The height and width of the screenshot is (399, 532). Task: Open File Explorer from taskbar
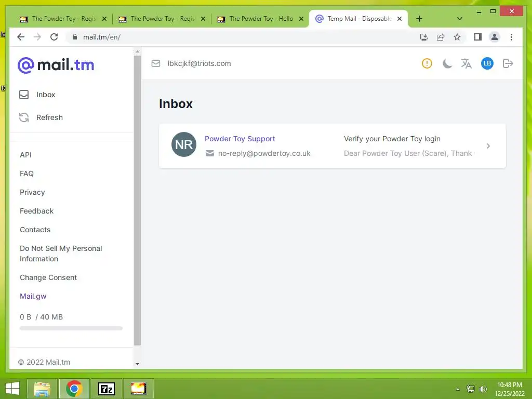click(42, 389)
